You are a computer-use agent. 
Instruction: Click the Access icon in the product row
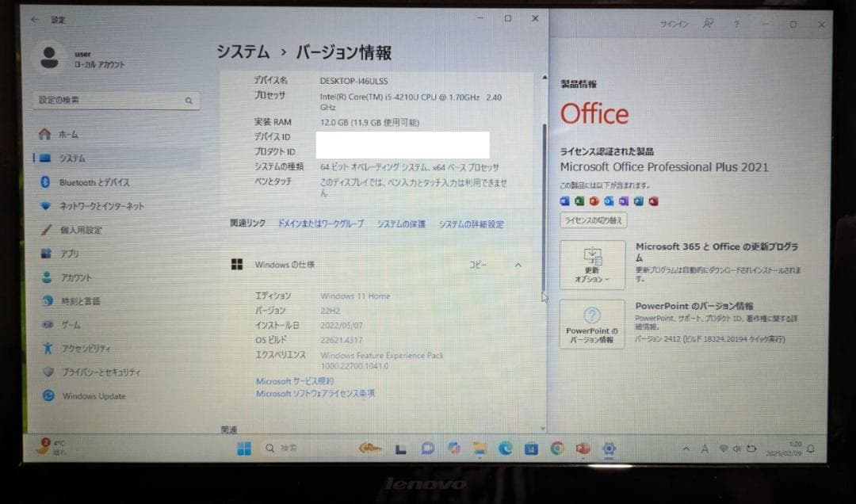click(x=653, y=200)
